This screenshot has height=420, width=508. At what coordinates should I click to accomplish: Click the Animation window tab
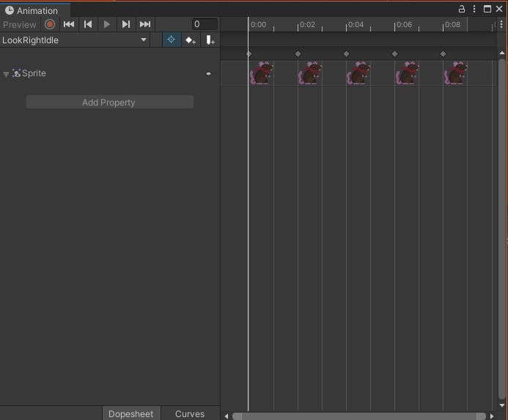pyautogui.click(x=36, y=10)
